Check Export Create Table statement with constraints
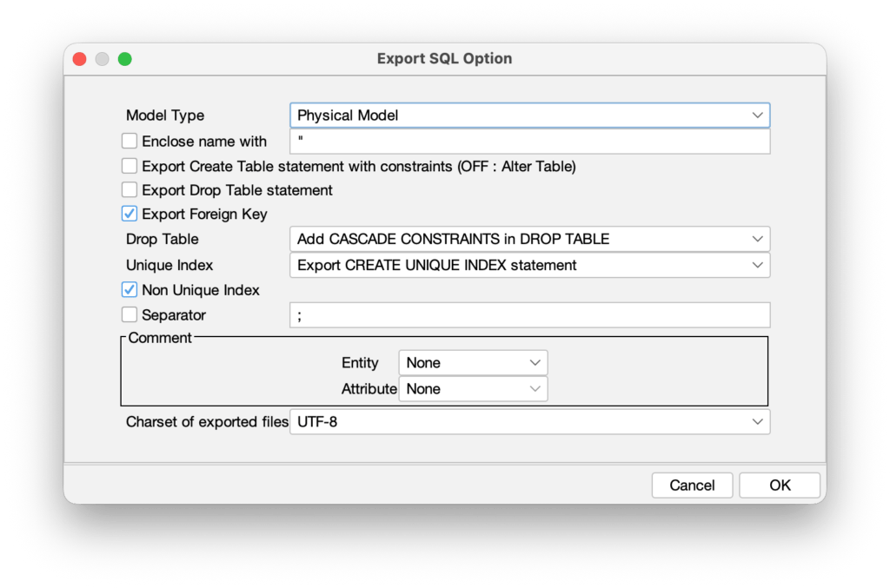890x588 pixels. tap(130, 166)
